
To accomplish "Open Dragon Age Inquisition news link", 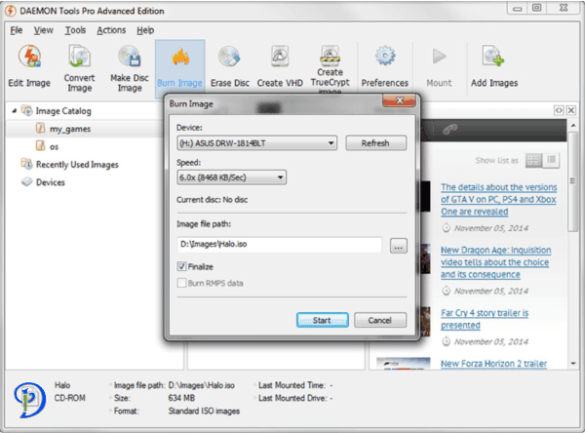I will click(x=496, y=262).
